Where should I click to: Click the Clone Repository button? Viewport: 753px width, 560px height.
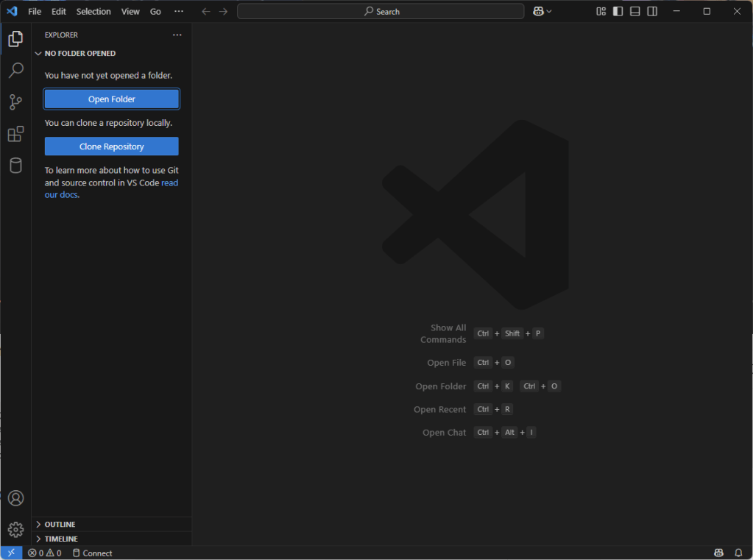tap(112, 146)
